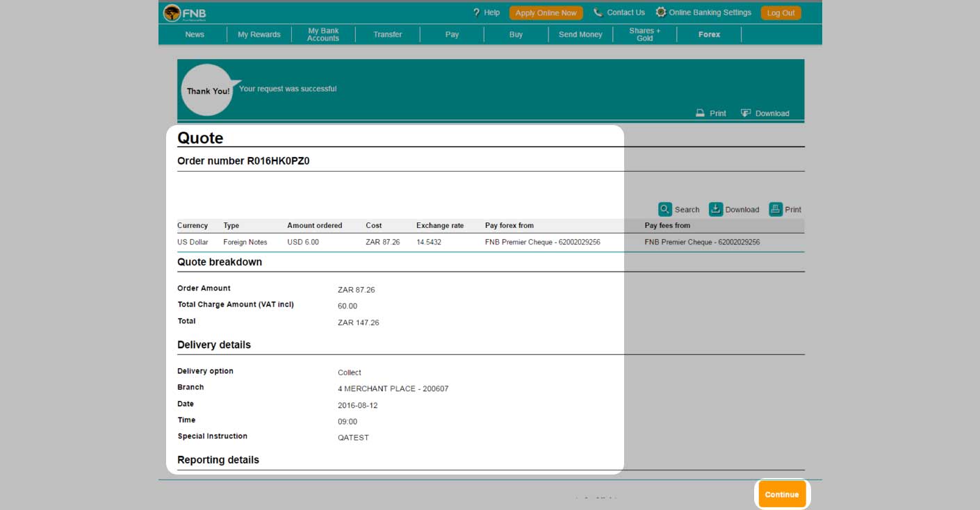The image size is (980, 510).
Task: Click the orange Continue button
Action: [x=782, y=495]
